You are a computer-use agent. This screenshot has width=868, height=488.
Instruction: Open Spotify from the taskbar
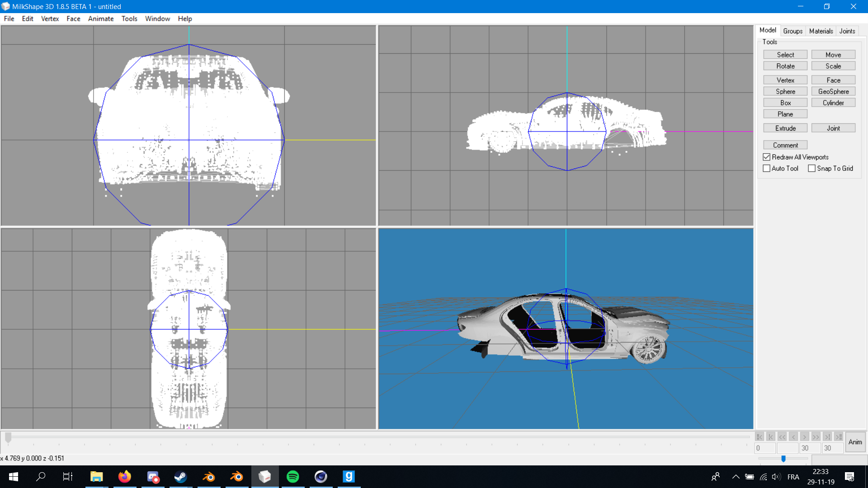[x=293, y=477]
